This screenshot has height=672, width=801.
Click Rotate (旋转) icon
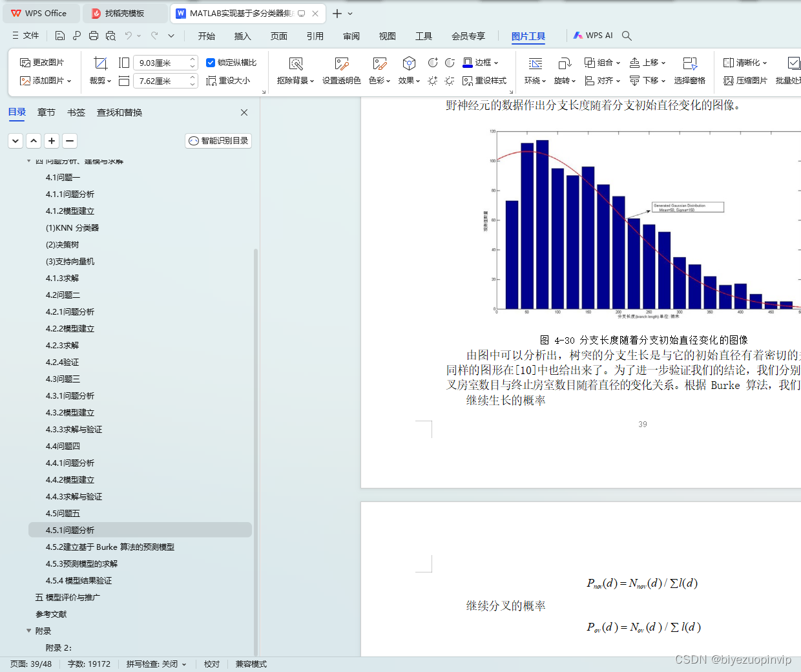565,63
